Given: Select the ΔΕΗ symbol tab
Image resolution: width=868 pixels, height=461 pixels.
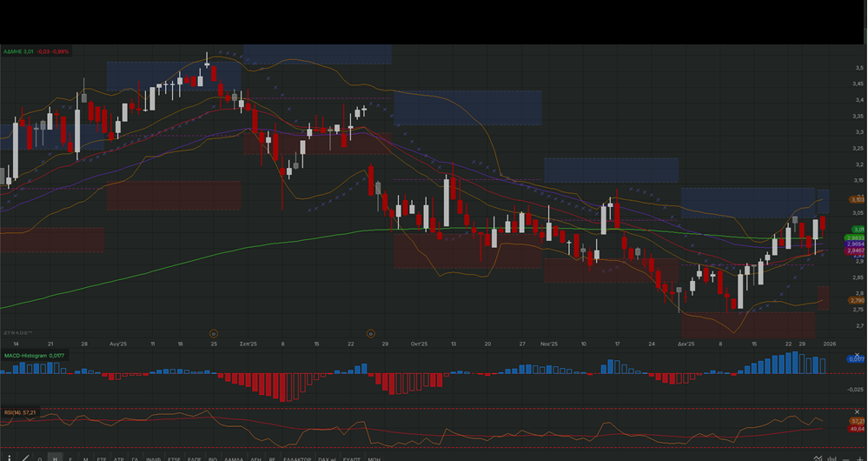Looking at the screenshot, I should point(255,458).
